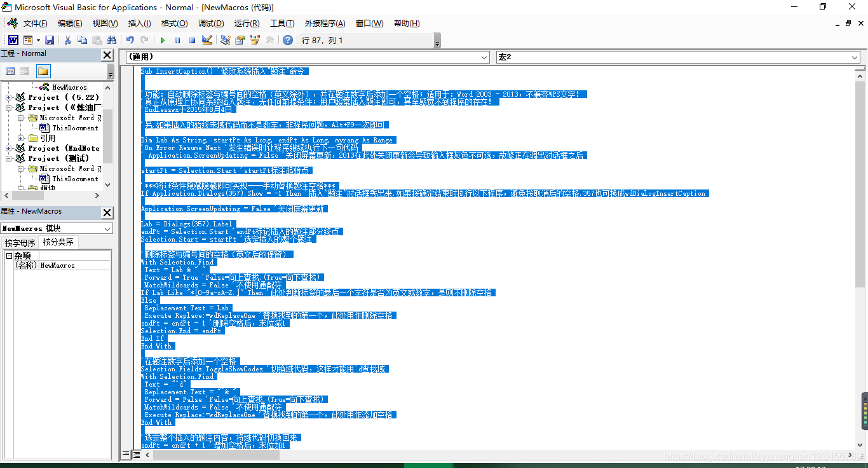
Task: Switch to Procedure View at code window bottom
Action: pos(126,455)
